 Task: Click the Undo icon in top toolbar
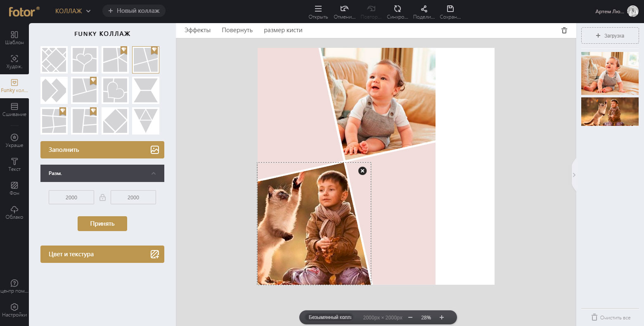(344, 9)
